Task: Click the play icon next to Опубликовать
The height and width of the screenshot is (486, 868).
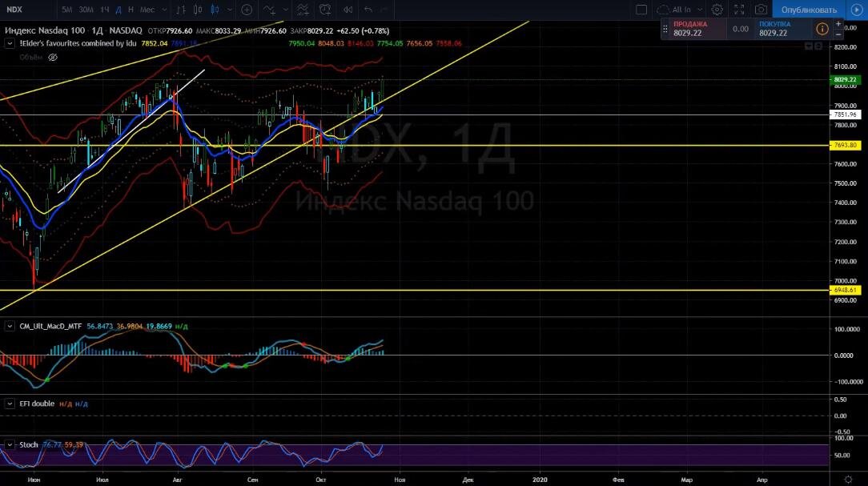Action: [856, 10]
